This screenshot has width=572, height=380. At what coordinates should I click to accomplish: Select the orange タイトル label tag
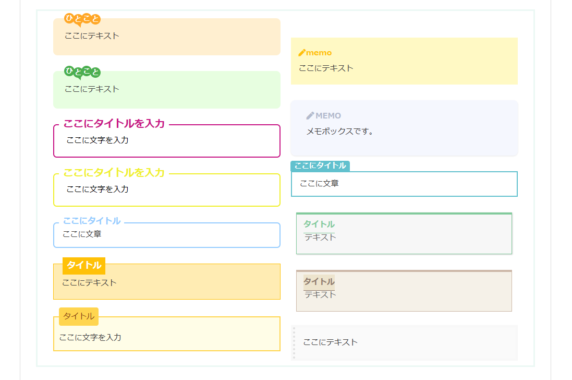pos(84,265)
